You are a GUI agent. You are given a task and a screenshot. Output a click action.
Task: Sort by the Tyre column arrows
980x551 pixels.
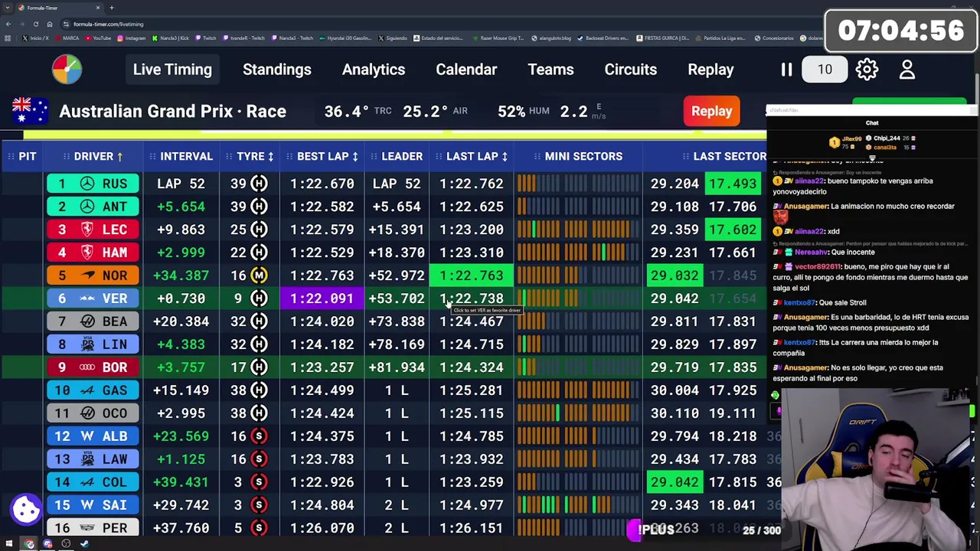[271, 156]
